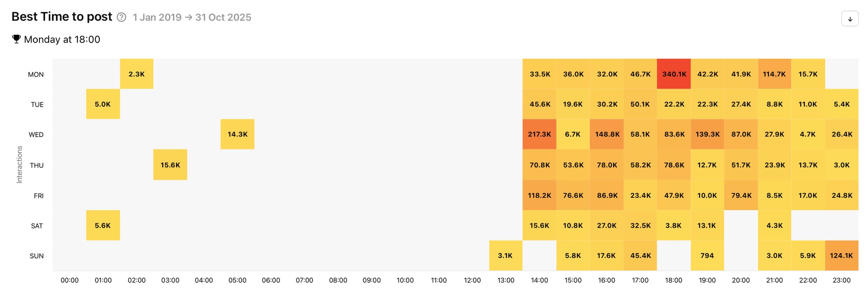The image size is (868, 300).
Task: Select the 14.3K cell on Wednesday 05:00
Action: [237, 134]
